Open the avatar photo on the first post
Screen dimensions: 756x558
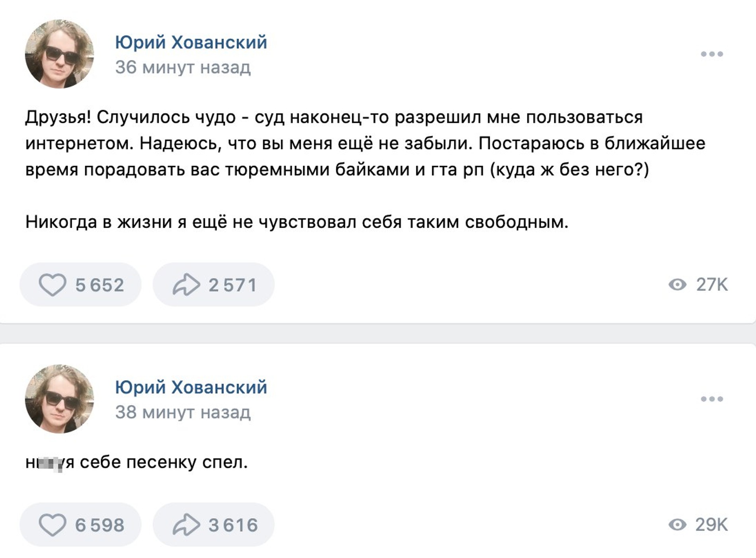tap(58, 54)
